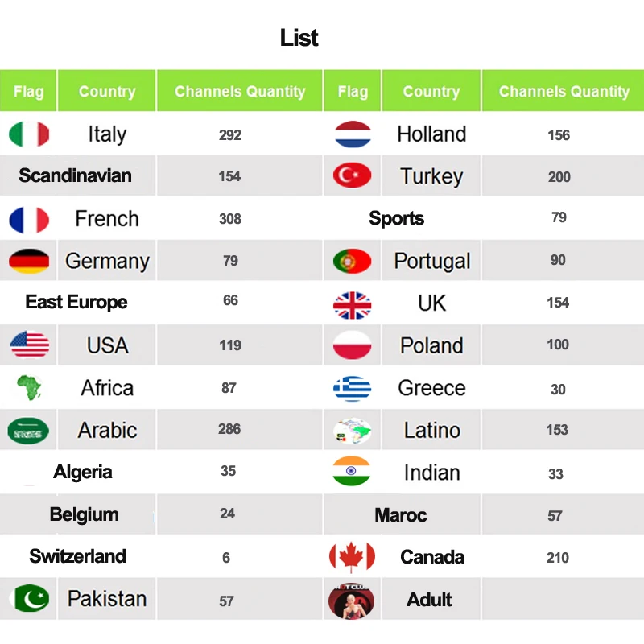The height and width of the screenshot is (644, 644).
Task: Select the Turkey flag icon
Action: (352, 175)
